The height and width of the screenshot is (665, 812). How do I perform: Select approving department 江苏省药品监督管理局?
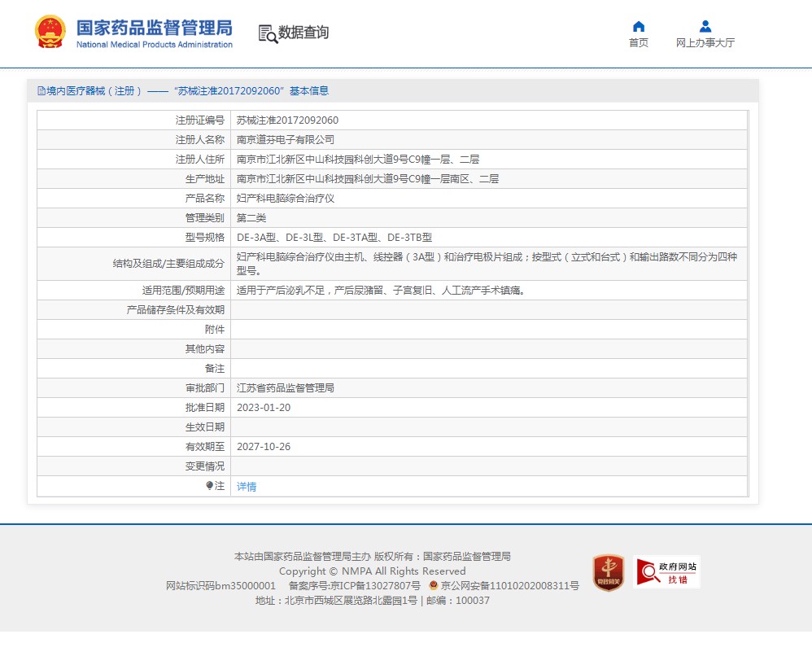286,388
